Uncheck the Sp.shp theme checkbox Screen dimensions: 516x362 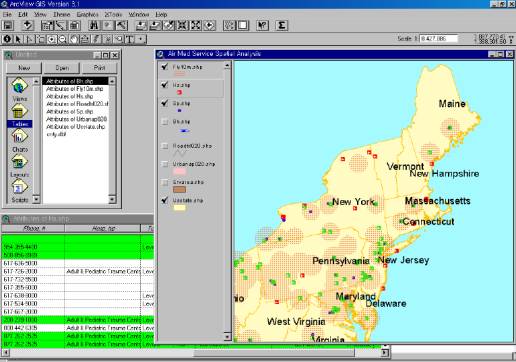165,103
